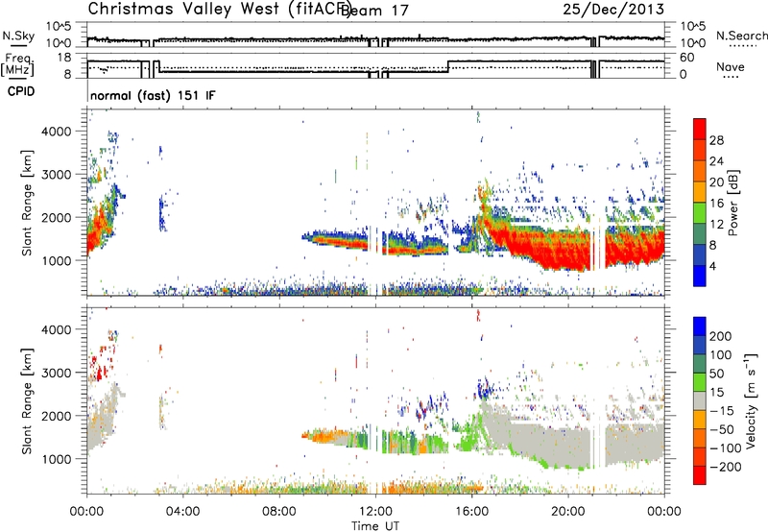Select the "20:00" time tick label
Viewport: 768px width, 532px height.
(x=568, y=512)
